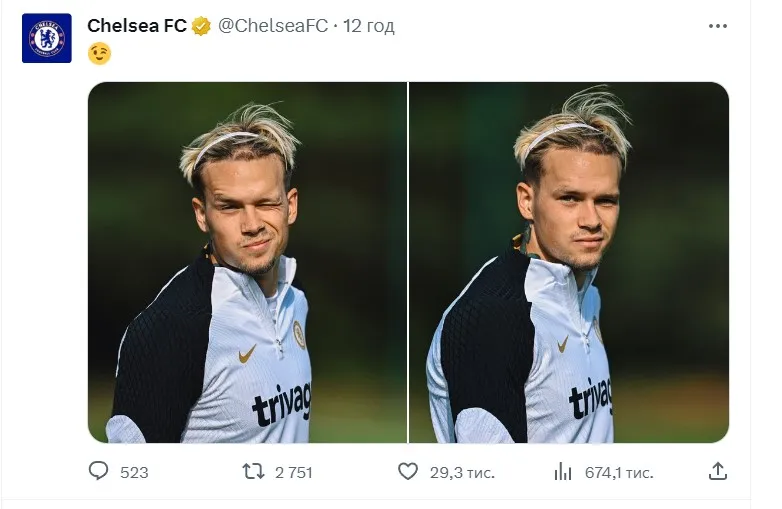
Task: Click the Nike swoosh in the left photo
Action: [246, 353]
